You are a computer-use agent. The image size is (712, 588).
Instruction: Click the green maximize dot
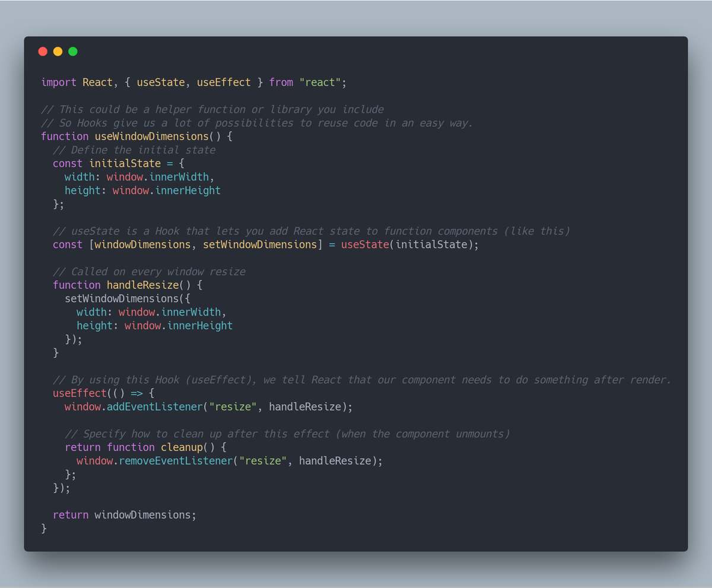[73, 52]
